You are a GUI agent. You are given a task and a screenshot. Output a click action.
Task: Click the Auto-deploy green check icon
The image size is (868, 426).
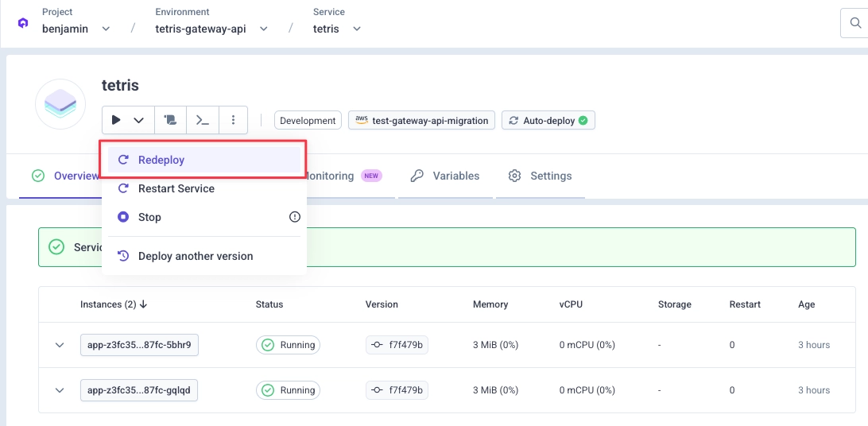tap(583, 121)
